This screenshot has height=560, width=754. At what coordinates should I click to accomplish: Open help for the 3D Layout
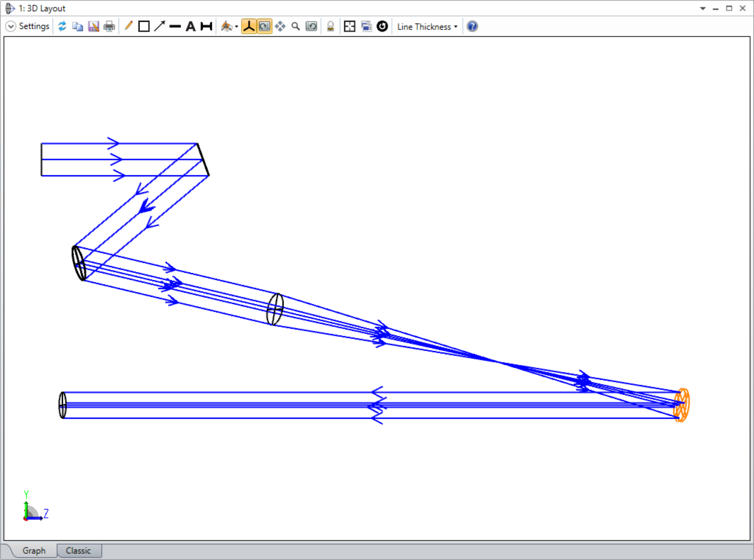(472, 26)
